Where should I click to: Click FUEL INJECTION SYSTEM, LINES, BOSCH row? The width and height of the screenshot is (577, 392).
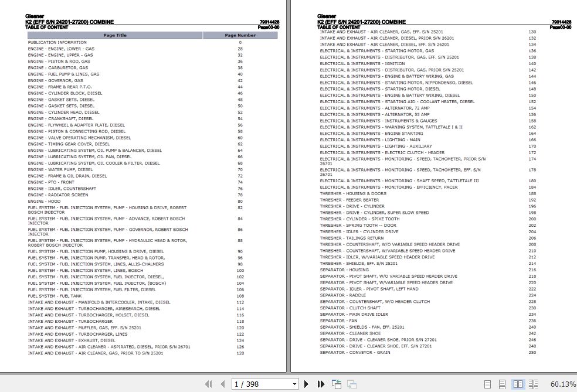point(86,271)
